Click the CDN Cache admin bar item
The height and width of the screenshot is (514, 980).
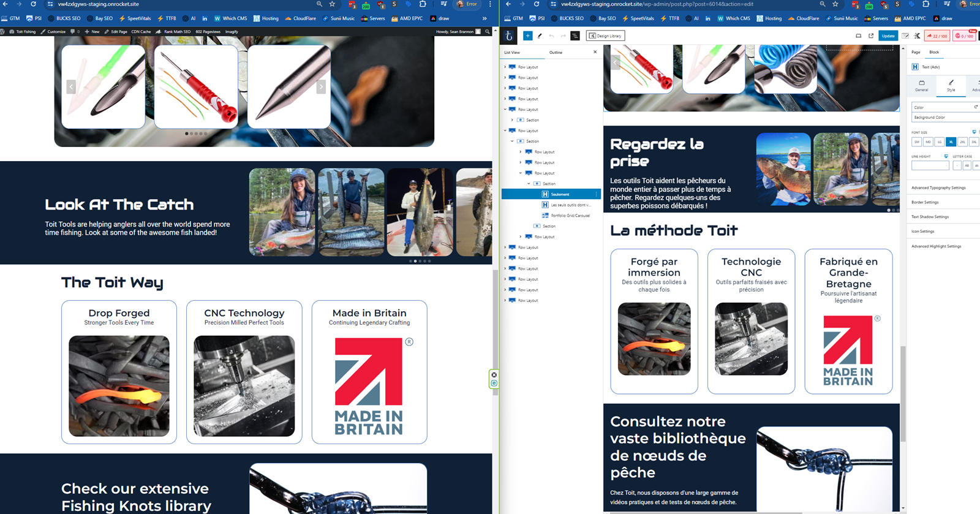click(141, 31)
